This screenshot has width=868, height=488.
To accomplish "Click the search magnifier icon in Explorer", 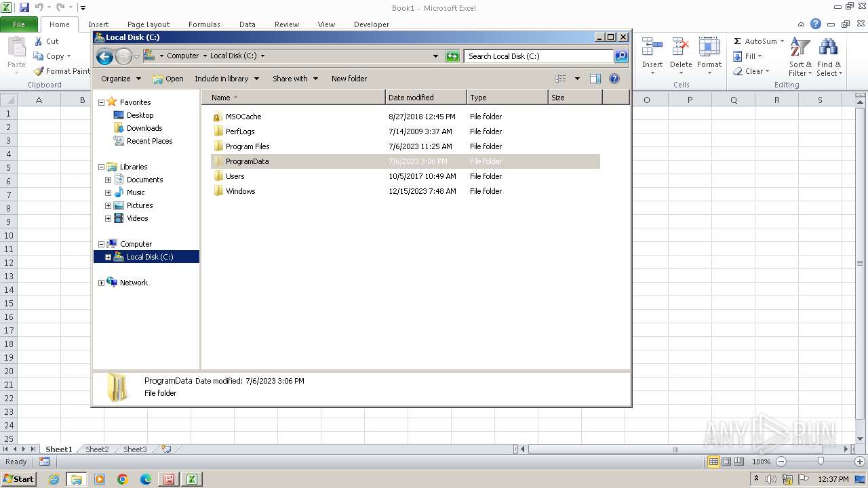I will 621,56.
